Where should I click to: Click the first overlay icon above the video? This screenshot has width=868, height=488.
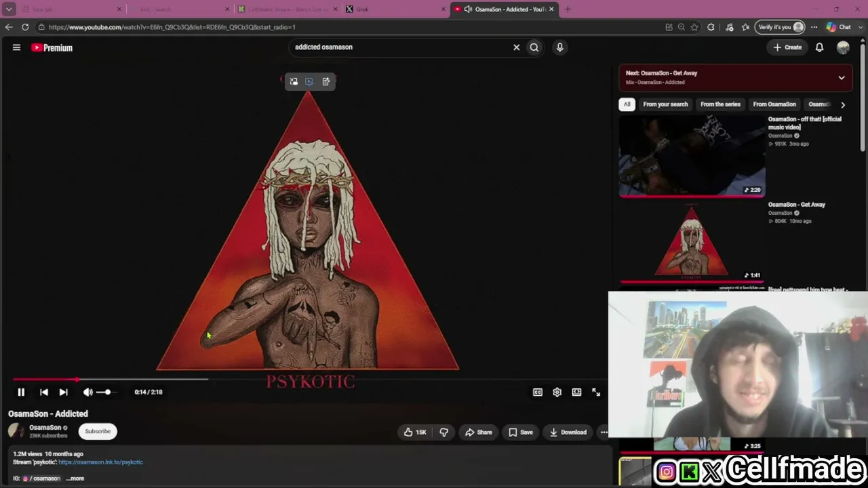(x=294, y=81)
